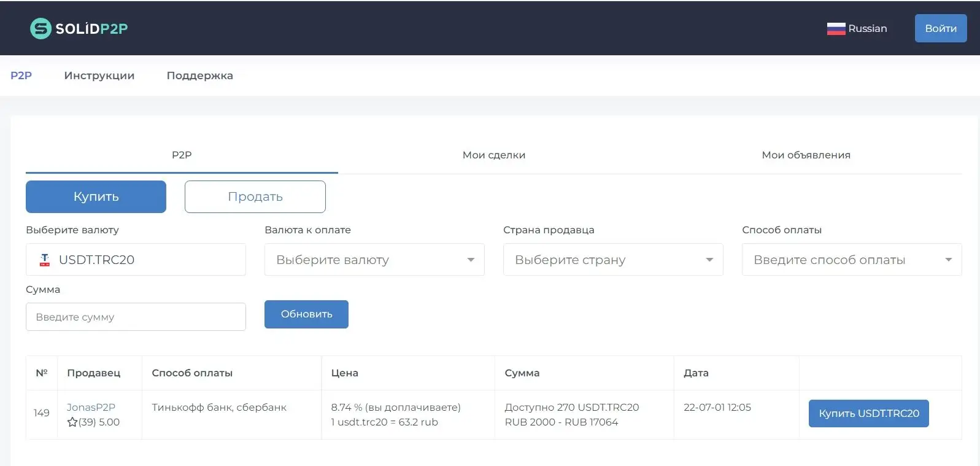Image resolution: width=980 pixels, height=466 pixels.
Task: Go to Инструкции in navigation
Action: pos(99,76)
